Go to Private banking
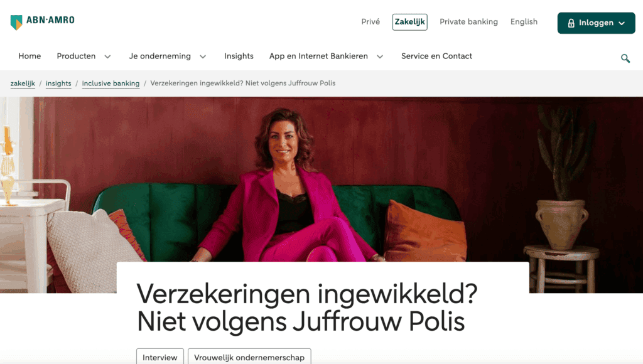This screenshot has width=643, height=364. [x=468, y=22]
